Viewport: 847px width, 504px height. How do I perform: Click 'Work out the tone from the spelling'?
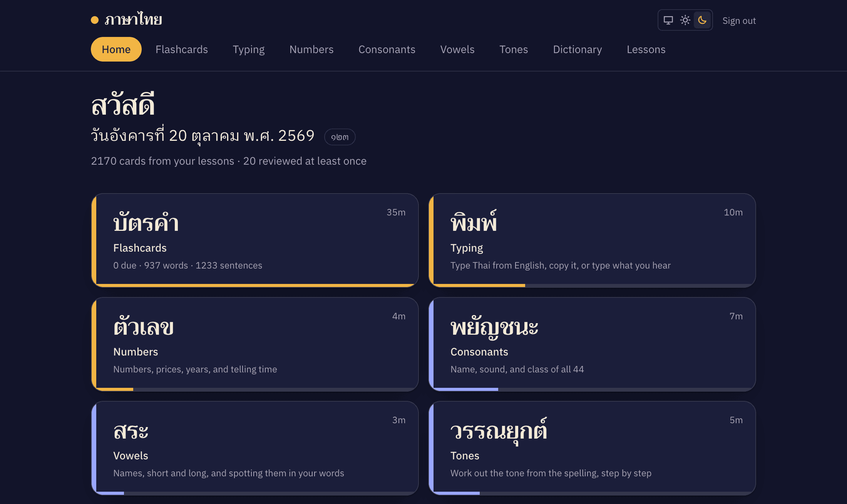(x=524, y=473)
